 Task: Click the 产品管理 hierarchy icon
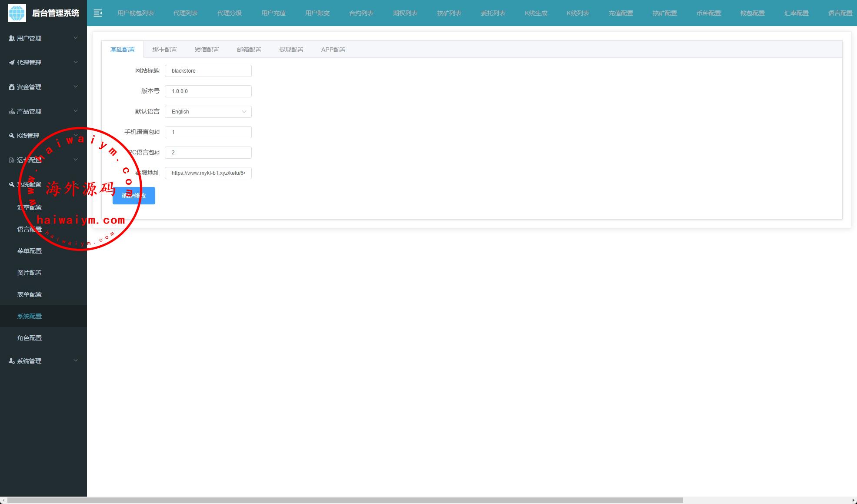coord(12,111)
